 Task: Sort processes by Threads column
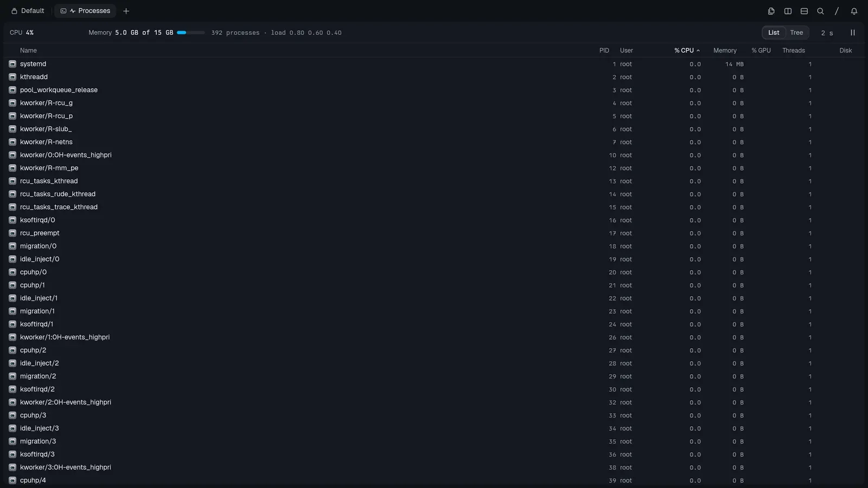[x=794, y=50]
